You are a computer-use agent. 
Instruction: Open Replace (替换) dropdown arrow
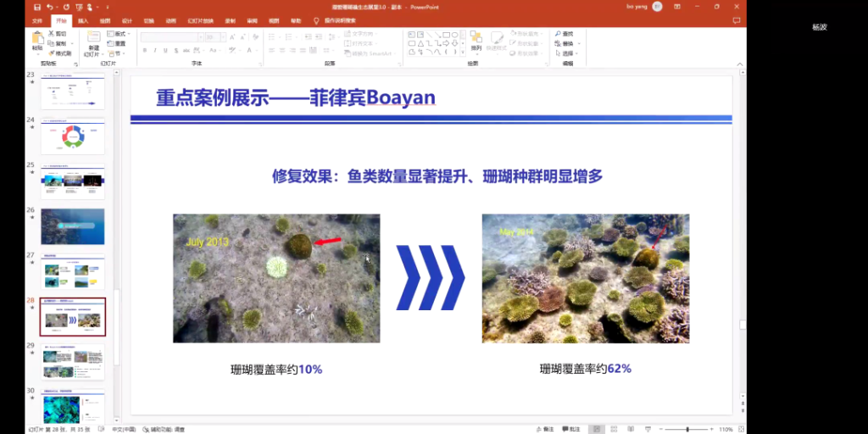tap(579, 43)
